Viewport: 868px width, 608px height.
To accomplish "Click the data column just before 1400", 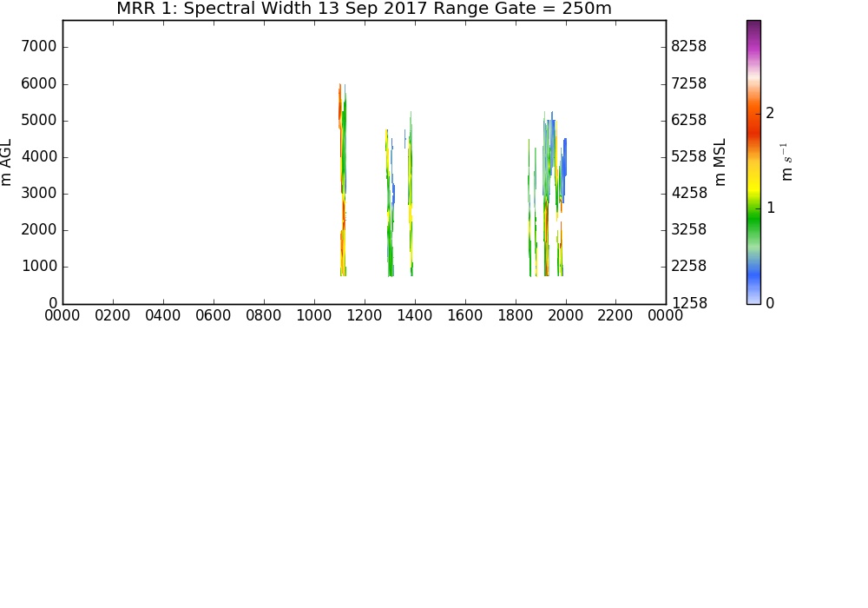I will (x=411, y=193).
